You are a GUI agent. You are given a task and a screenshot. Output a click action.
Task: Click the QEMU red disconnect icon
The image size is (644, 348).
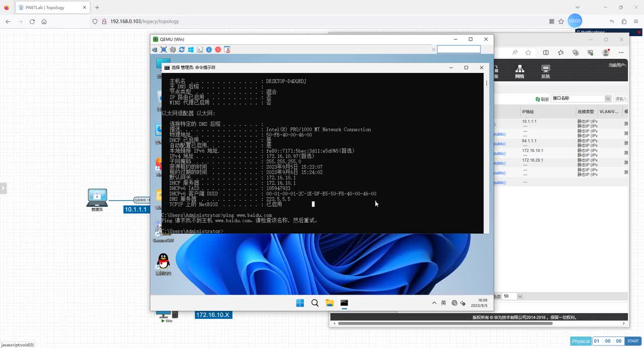[x=218, y=50]
